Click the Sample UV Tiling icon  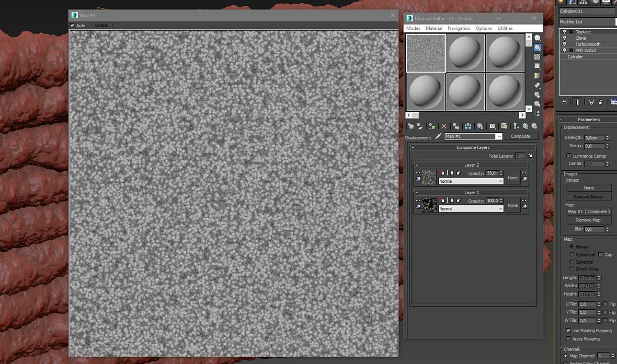tap(537, 66)
